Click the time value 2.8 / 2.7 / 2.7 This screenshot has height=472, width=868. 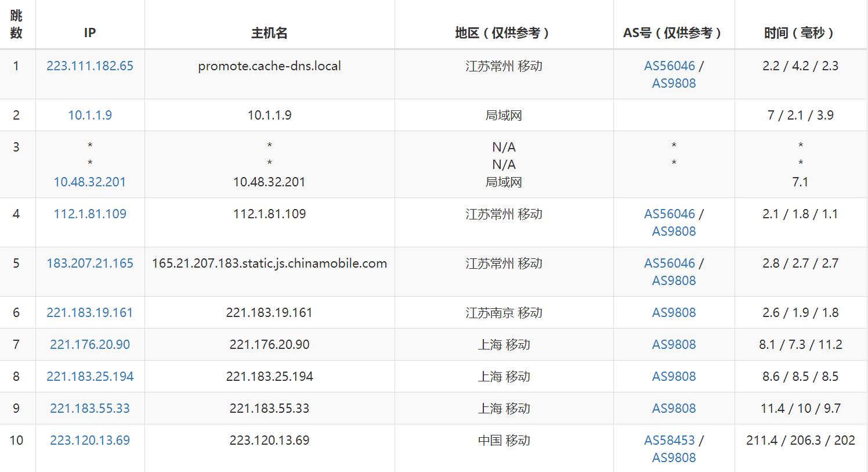[x=800, y=263]
